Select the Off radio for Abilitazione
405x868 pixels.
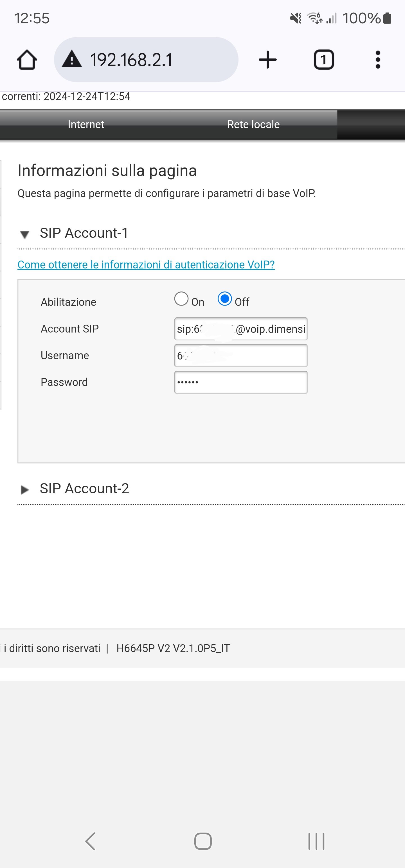click(225, 299)
